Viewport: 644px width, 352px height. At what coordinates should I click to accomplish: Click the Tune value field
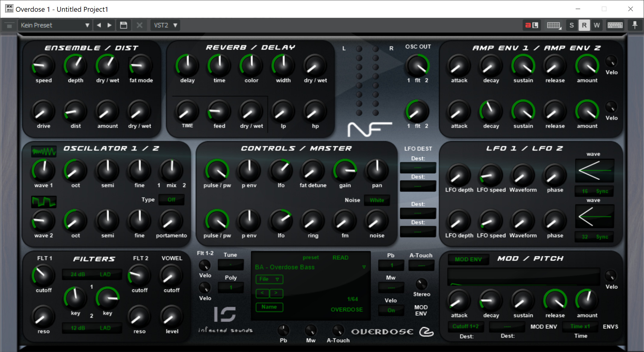(231, 265)
